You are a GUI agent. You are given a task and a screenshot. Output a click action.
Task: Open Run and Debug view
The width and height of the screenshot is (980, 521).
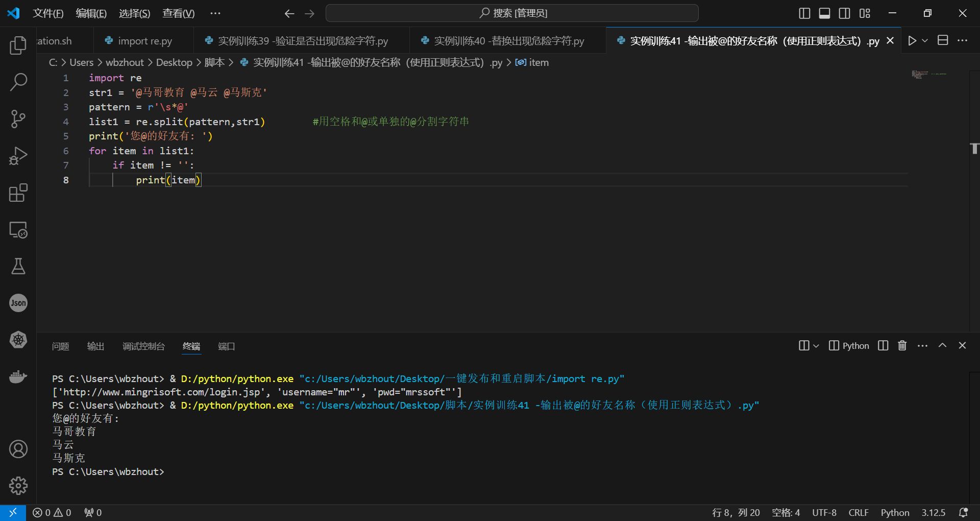pyautogui.click(x=18, y=156)
